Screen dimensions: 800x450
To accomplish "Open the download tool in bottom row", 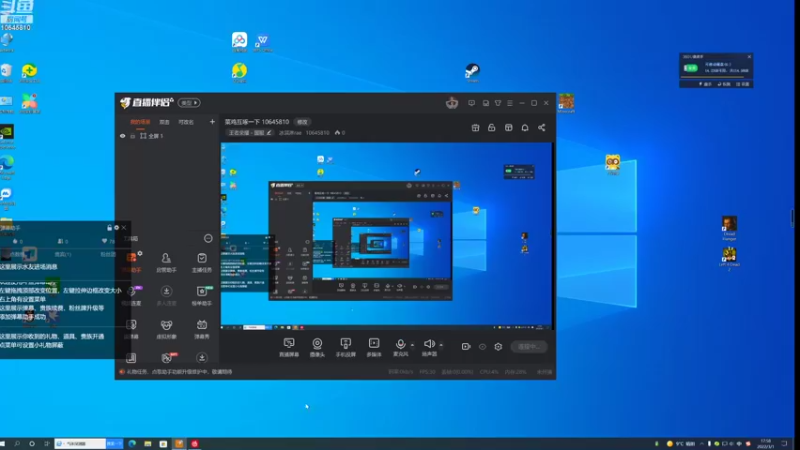I will click(x=202, y=358).
